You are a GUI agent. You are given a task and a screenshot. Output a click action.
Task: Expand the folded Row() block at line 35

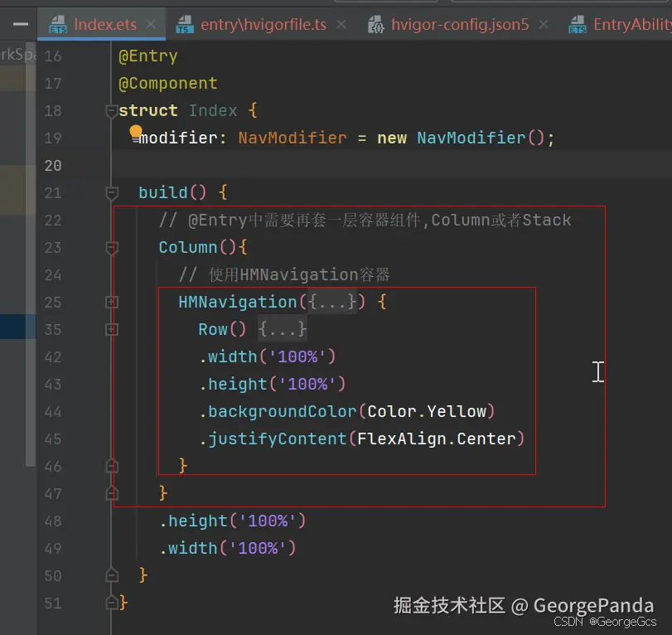pyautogui.click(x=111, y=330)
